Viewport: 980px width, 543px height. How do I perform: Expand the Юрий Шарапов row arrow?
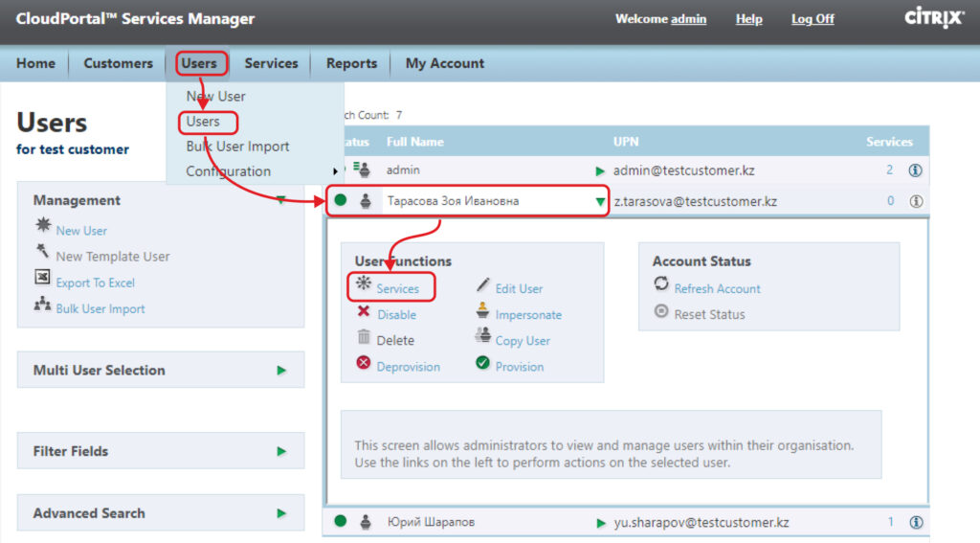601,523
